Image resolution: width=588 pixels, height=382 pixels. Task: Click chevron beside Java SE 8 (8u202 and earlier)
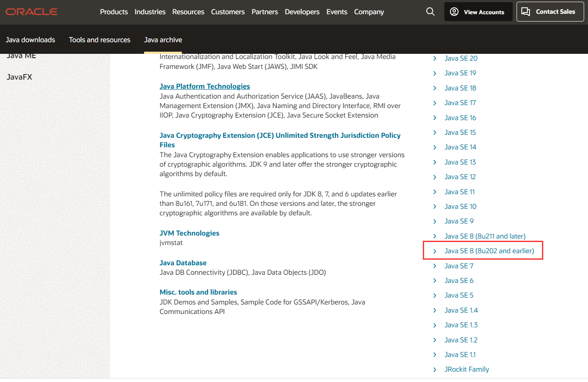click(x=435, y=251)
